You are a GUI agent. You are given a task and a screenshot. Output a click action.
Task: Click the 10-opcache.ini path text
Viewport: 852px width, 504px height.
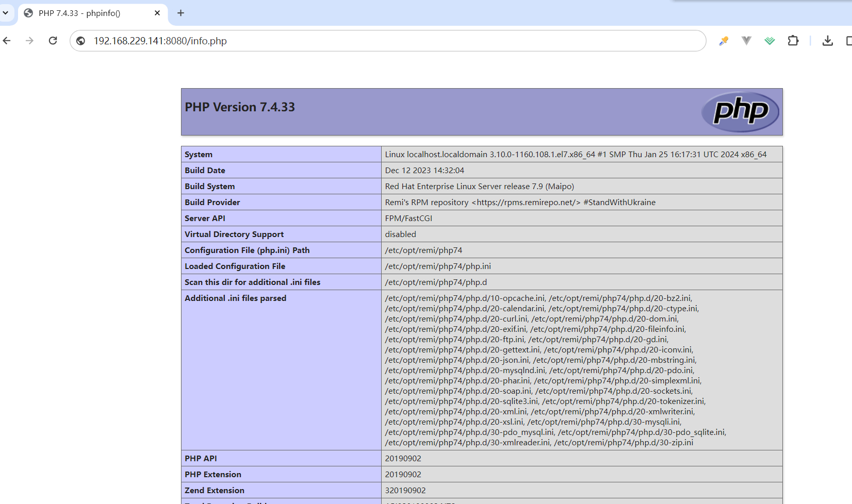click(x=465, y=298)
